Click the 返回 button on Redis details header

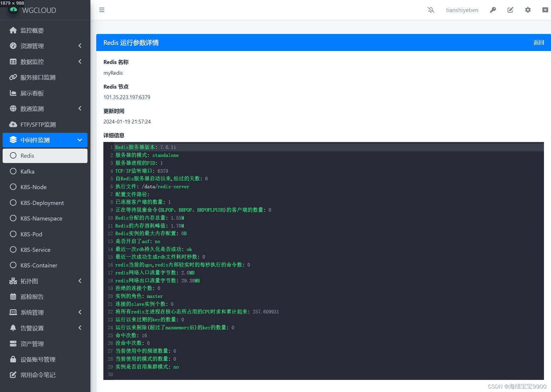539,42
